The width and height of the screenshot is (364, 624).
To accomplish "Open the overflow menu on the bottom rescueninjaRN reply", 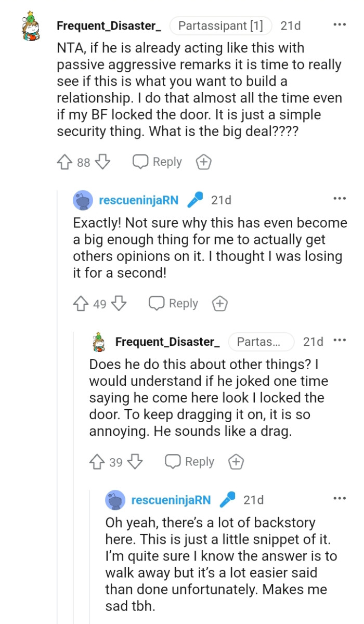I will click(340, 498).
